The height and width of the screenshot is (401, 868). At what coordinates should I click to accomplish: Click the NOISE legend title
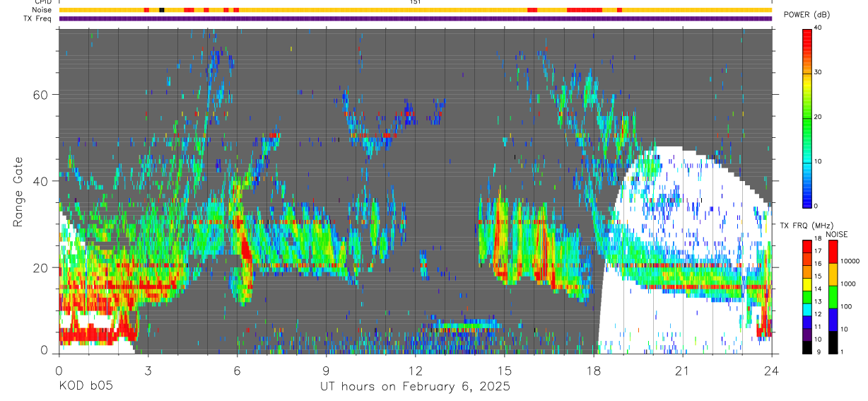(838, 234)
